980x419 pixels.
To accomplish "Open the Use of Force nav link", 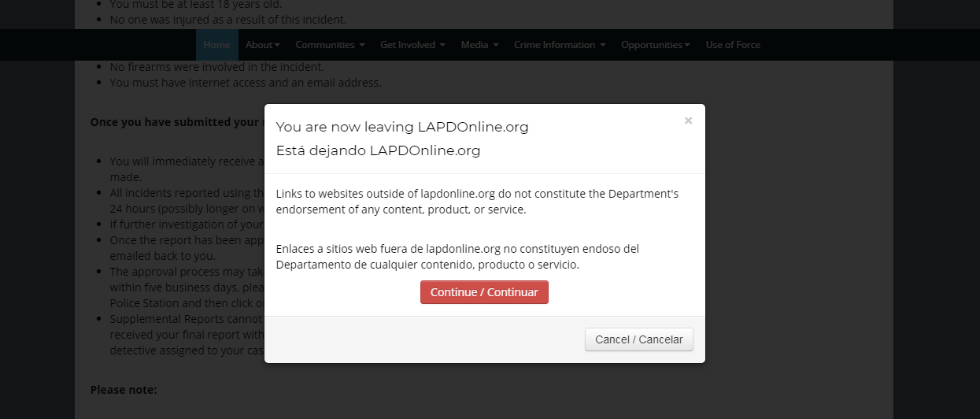I will [733, 45].
